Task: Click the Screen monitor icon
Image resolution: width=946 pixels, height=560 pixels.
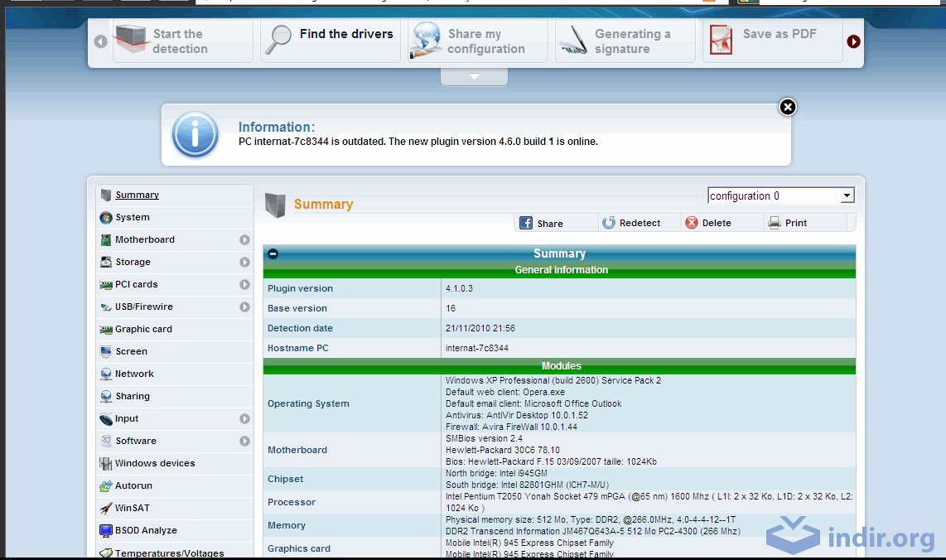Action: coord(106,352)
